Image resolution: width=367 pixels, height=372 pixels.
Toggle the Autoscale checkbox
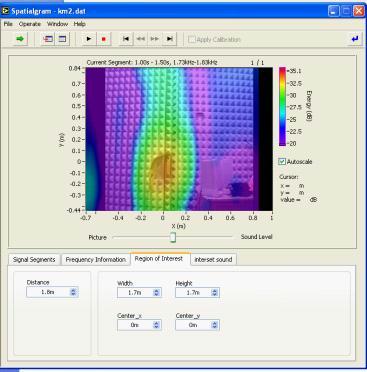coord(282,162)
